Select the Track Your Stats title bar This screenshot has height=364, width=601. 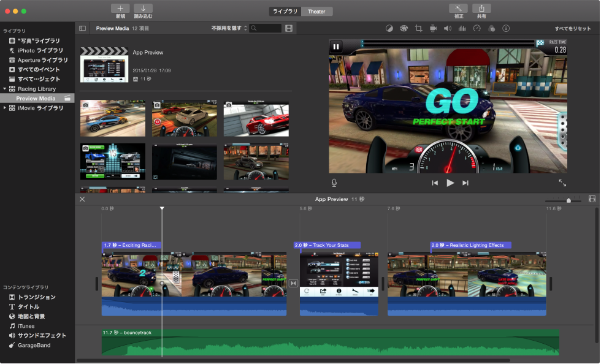click(x=327, y=245)
